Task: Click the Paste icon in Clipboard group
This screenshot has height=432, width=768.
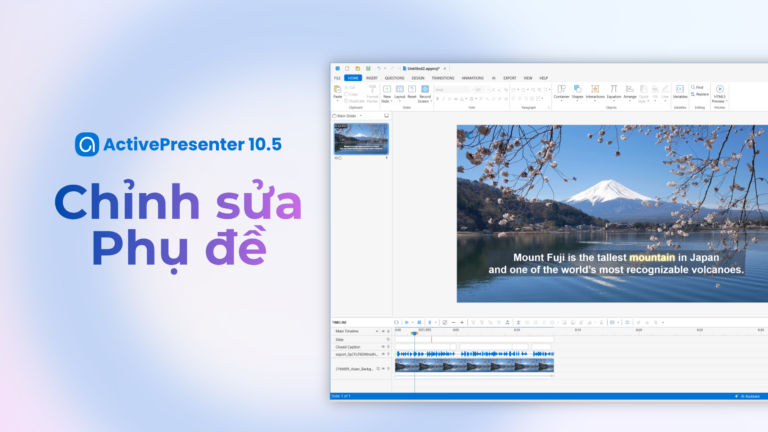Action: pyautogui.click(x=337, y=89)
